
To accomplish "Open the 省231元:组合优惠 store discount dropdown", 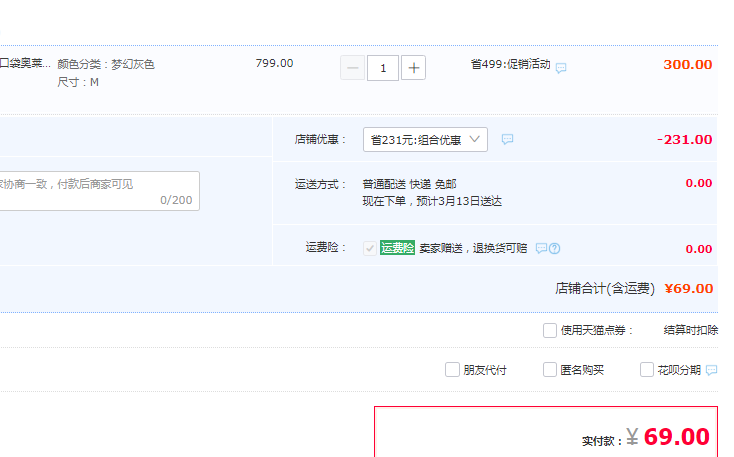I will (425, 140).
